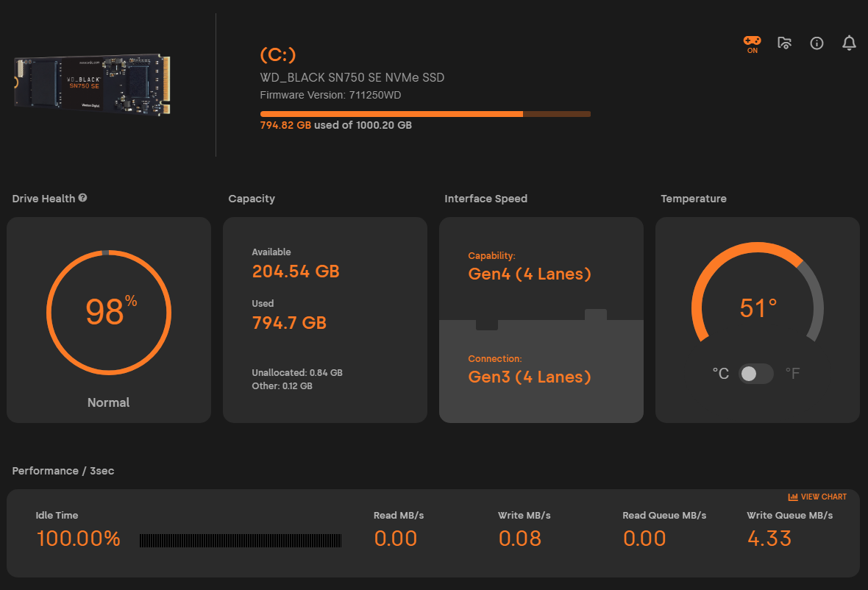Click the Drive Health help icon

tap(82, 198)
